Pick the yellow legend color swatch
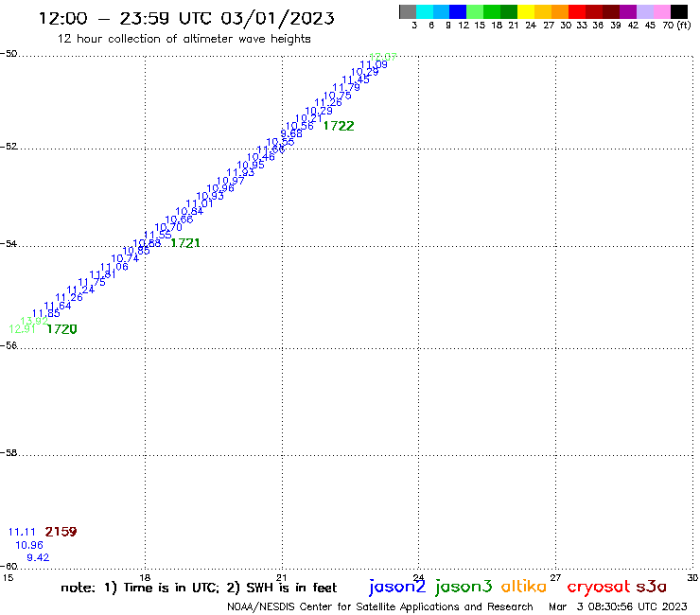700x615 pixels. pyautogui.click(x=526, y=11)
